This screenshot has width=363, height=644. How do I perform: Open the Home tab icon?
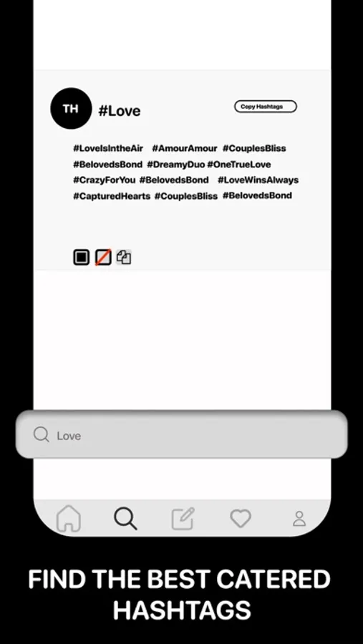coord(68,518)
